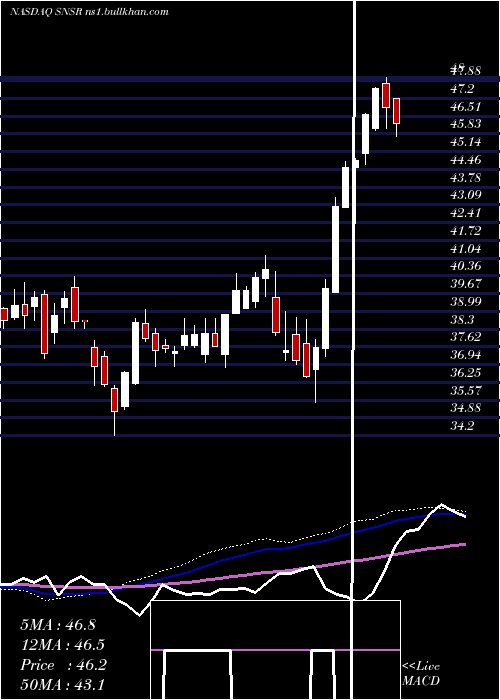
Task: Click the 46.51 price axis label
Action: pos(466,107)
